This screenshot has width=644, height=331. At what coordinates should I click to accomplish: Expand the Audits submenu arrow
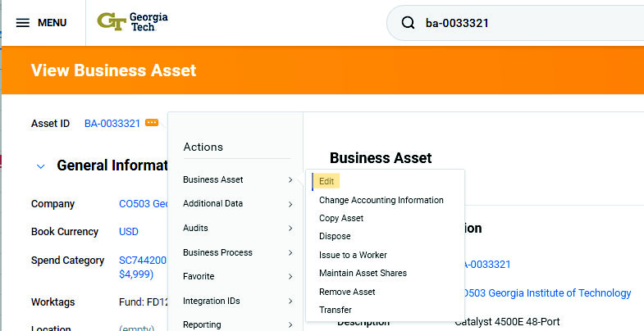pos(290,228)
